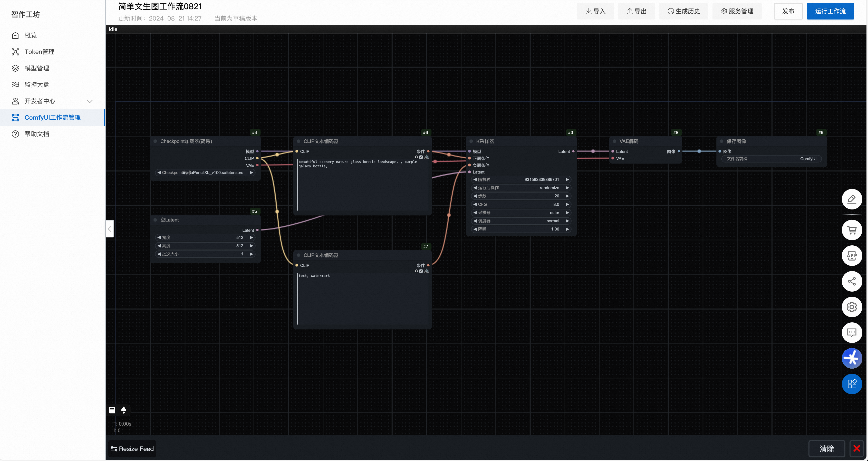
Task: Click the 导入 import button
Action: [595, 11]
